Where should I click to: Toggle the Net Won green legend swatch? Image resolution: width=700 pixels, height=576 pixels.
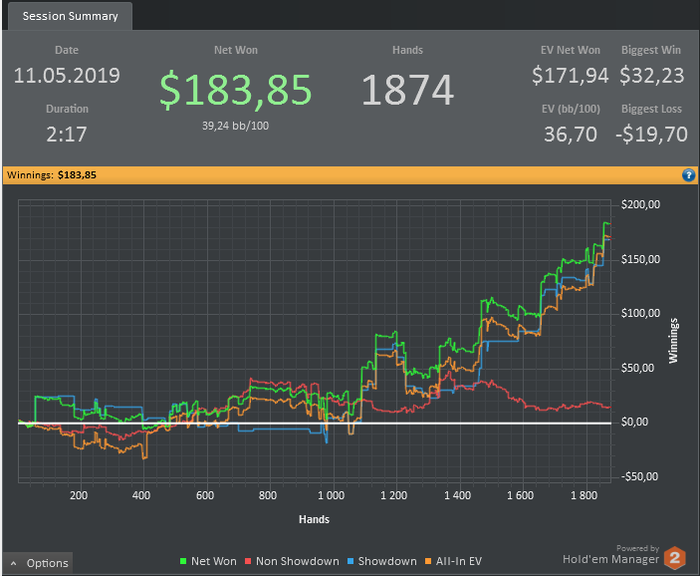click(x=183, y=561)
